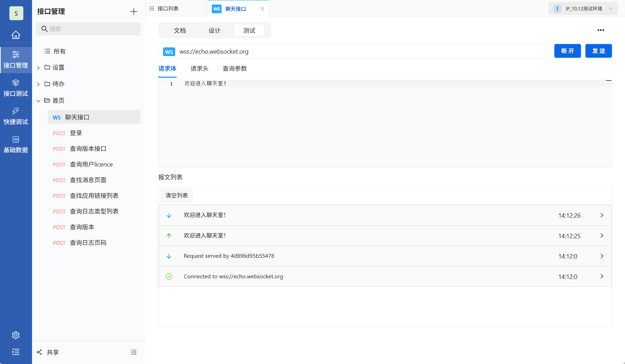Screen dimensions: 625x364
Task: Switch to the 请求头 sub-tab
Action: [x=199, y=69]
